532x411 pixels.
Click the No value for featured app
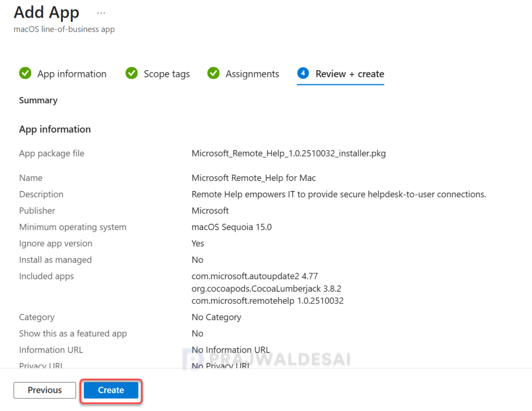coord(197,334)
